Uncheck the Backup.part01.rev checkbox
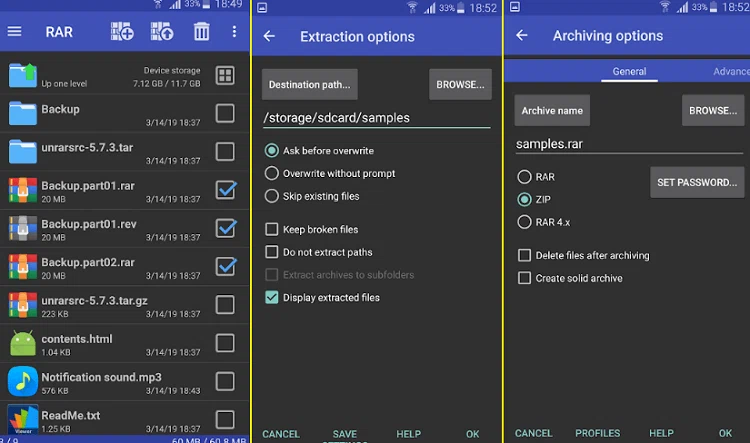The height and width of the screenshot is (443, 750). pos(226,228)
